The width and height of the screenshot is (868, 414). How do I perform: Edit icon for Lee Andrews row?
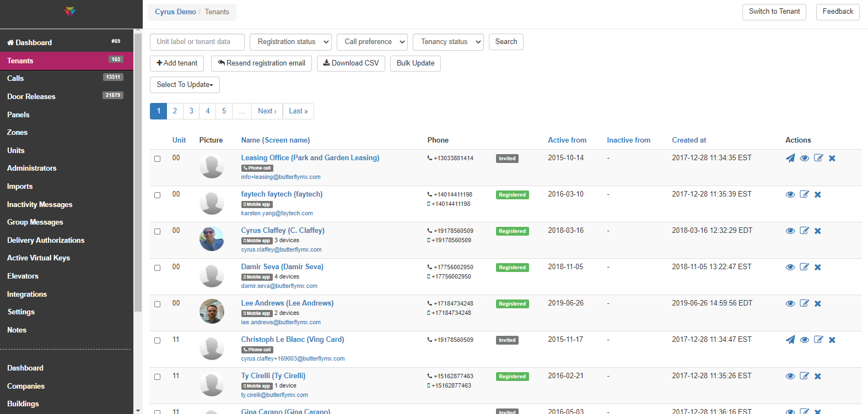pos(804,303)
